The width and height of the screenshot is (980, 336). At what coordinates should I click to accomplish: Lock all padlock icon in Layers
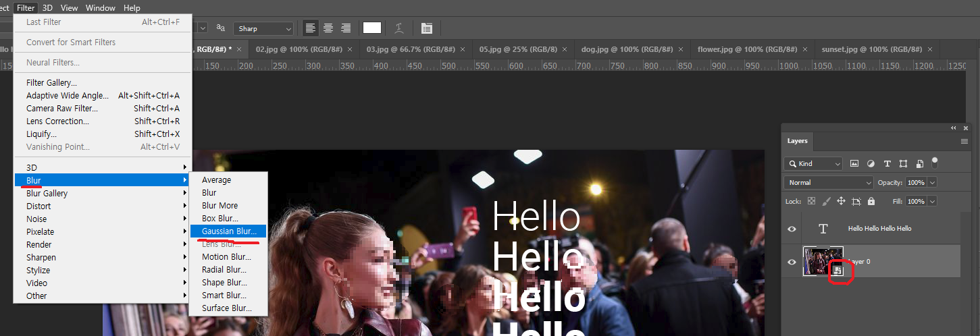pyautogui.click(x=871, y=201)
